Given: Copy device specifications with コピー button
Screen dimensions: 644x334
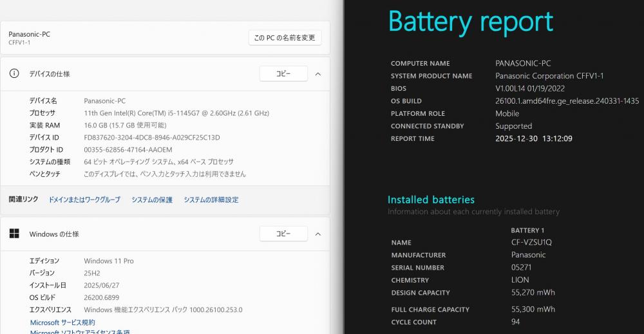Looking at the screenshot, I should pyautogui.click(x=283, y=74).
